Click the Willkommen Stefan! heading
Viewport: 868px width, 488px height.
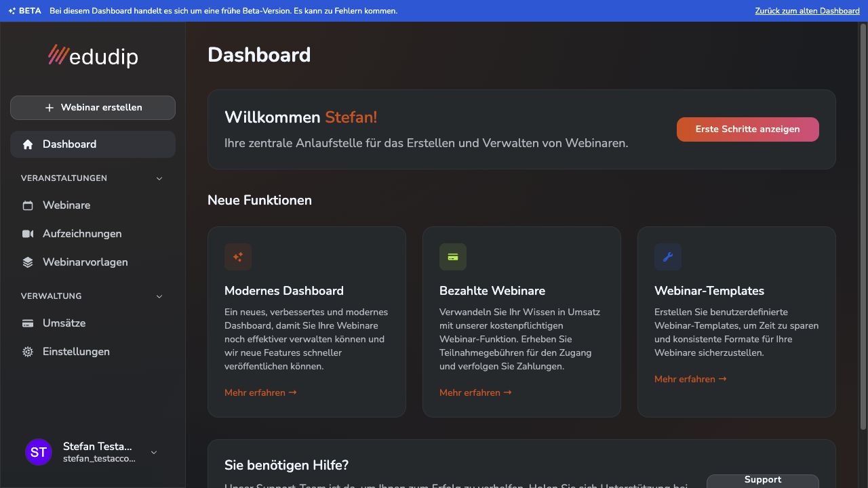301,117
